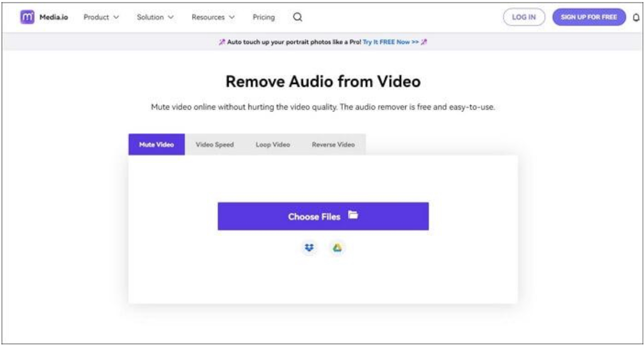Open search with the magnifier icon
The image size is (644, 346).
pyautogui.click(x=297, y=17)
